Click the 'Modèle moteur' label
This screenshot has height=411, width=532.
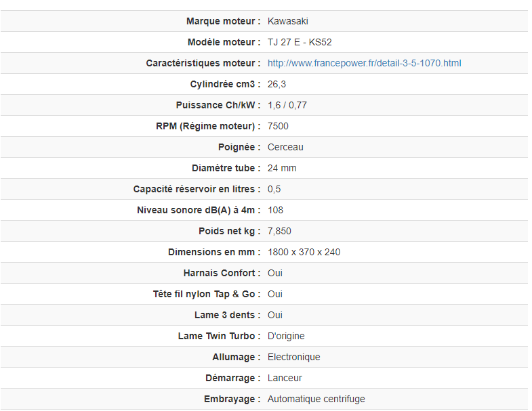click(x=224, y=42)
